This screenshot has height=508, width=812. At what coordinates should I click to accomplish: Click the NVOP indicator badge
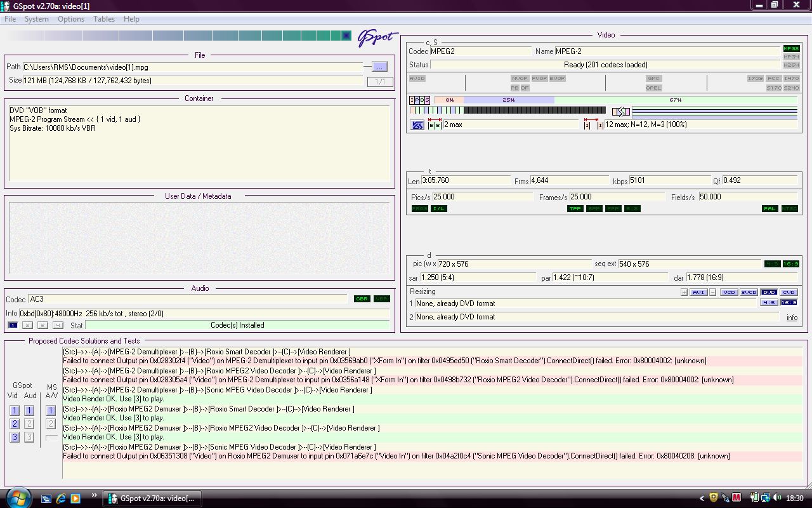point(520,78)
